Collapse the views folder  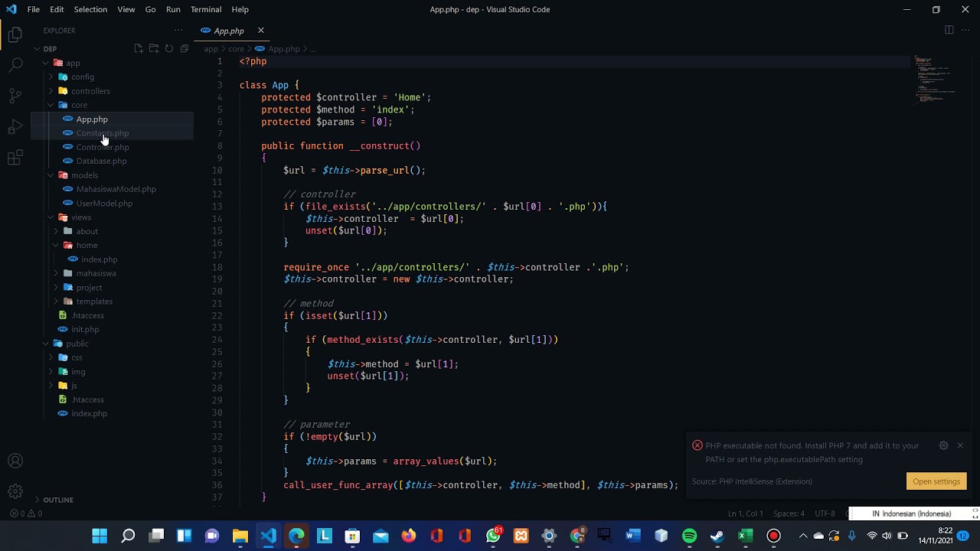(x=51, y=217)
